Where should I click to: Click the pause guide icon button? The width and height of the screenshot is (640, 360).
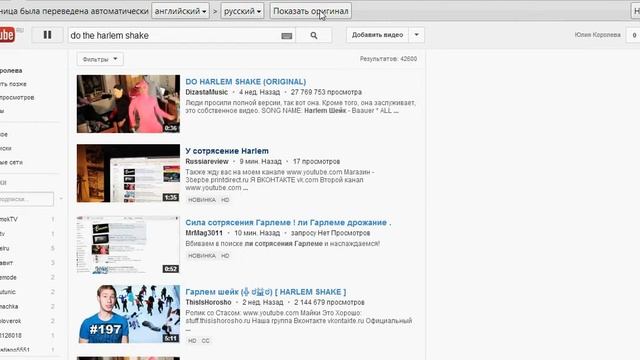(47, 35)
